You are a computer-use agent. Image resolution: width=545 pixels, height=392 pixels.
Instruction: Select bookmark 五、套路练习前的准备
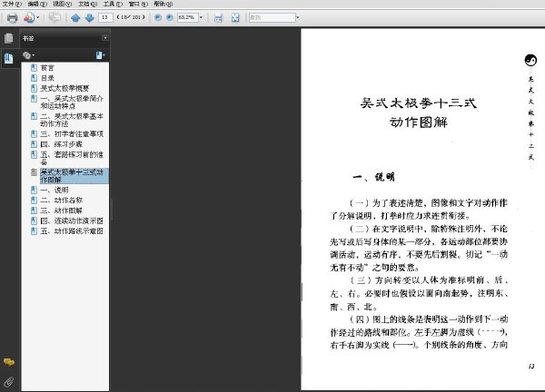72,158
